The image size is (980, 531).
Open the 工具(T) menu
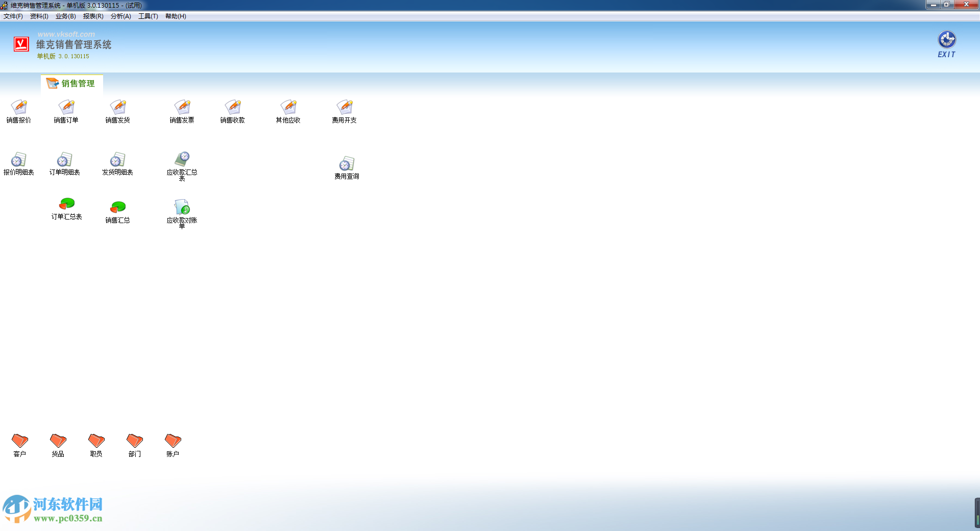pyautogui.click(x=149, y=16)
